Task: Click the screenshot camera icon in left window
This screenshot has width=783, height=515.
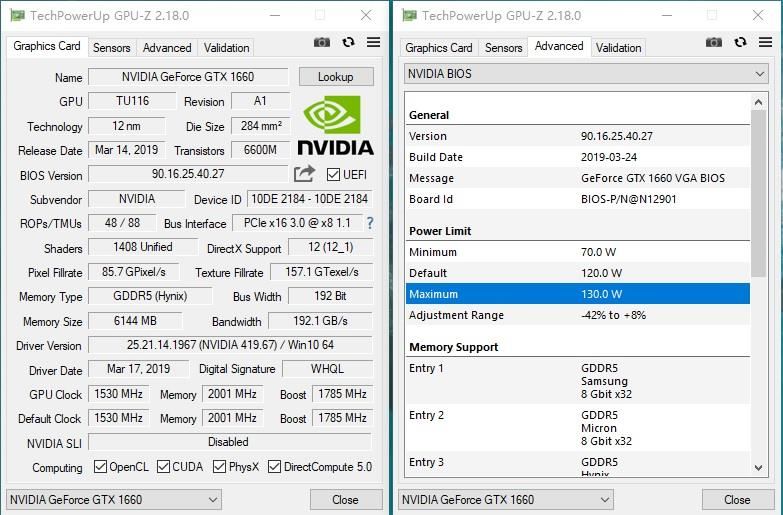Action: coord(321,43)
